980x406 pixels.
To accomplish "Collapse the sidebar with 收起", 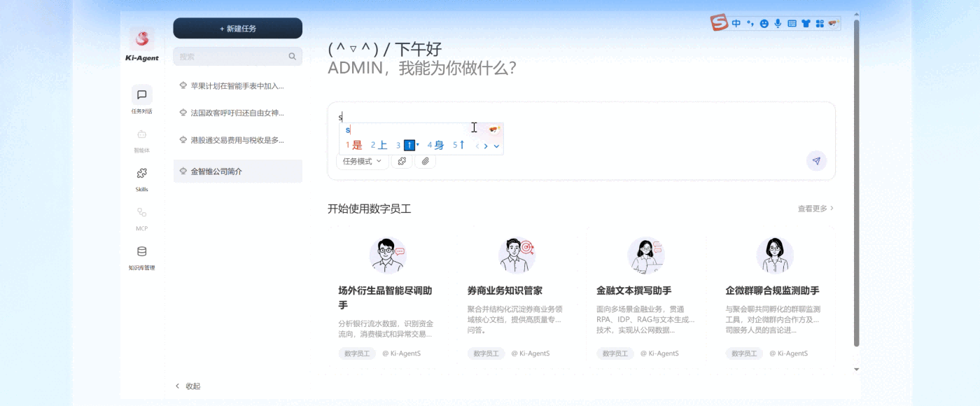I will click(x=188, y=386).
